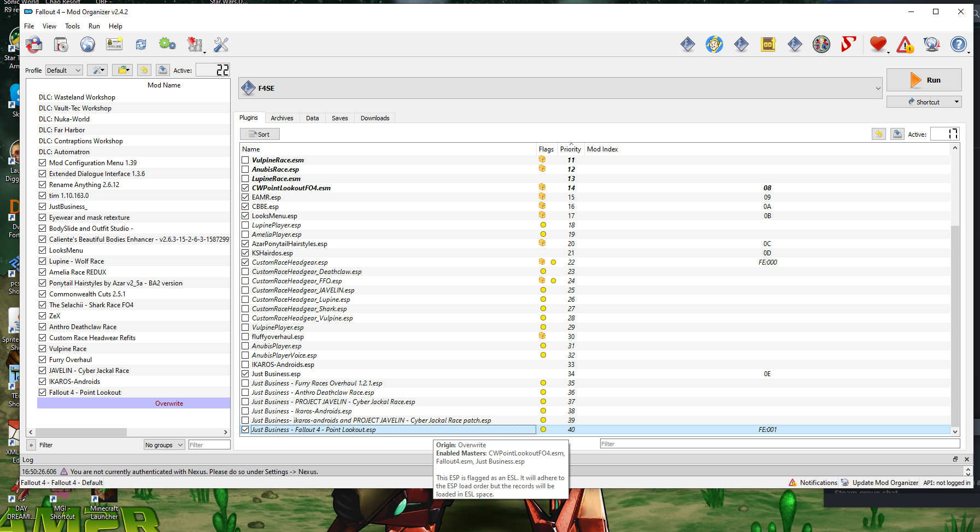The width and height of the screenshot is (980, 532).
Task: Uncheck the CBBE.esp plugin checkbox
Action: pos(245,207)
